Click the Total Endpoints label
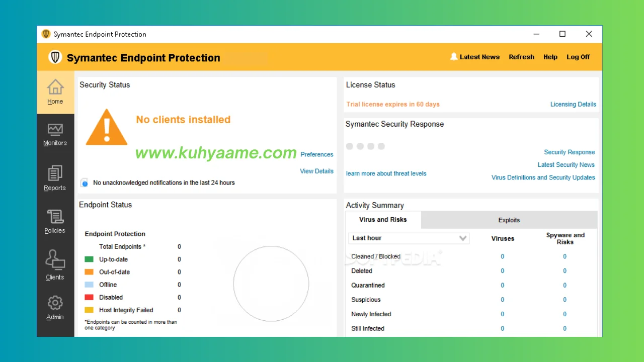644x362 pixels. pos(122,247)
